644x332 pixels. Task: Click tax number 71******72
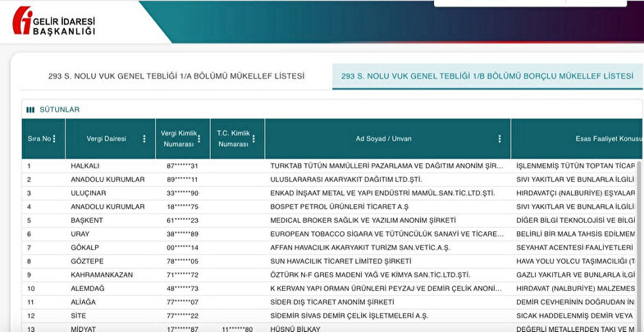point(182,275)
